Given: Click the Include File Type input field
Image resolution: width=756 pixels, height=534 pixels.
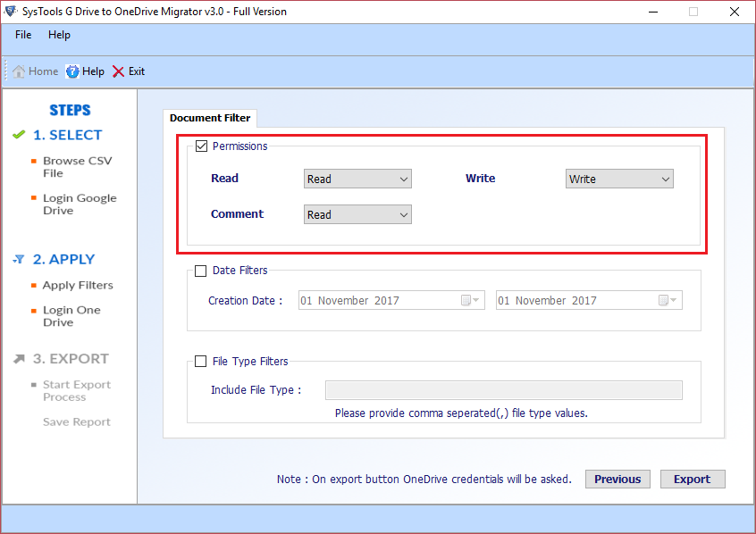Looking at the screenshot, I should 504,390.
